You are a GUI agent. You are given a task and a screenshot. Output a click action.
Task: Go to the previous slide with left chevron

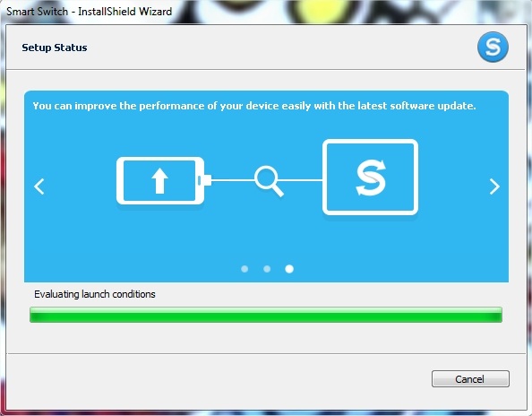pos(39,186)
